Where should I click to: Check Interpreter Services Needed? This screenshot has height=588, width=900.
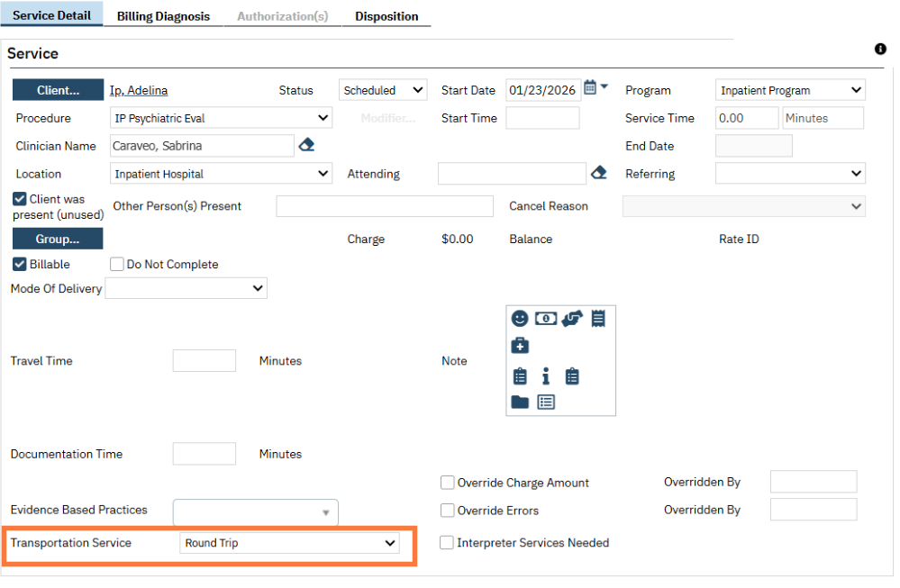(447, 542)
